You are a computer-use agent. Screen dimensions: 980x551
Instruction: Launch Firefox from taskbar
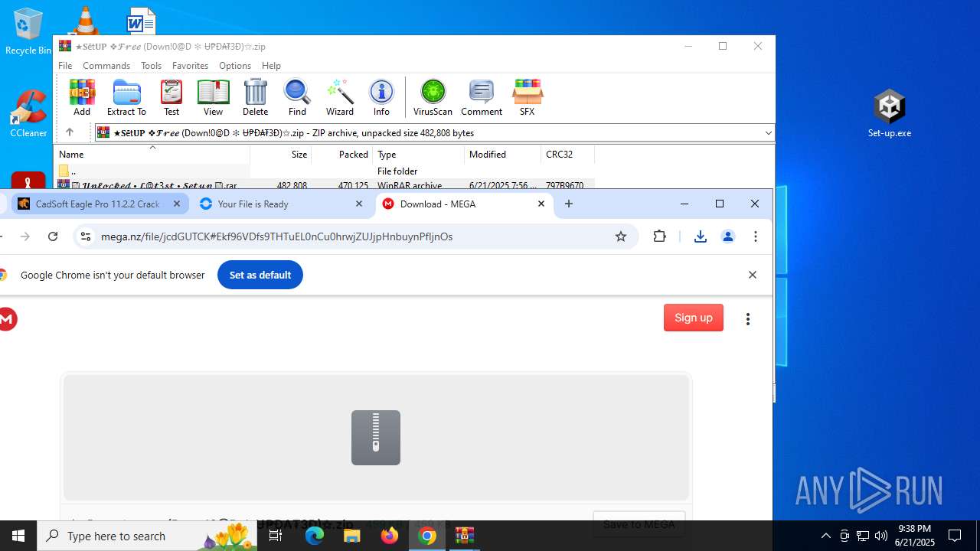coord(390,536)
